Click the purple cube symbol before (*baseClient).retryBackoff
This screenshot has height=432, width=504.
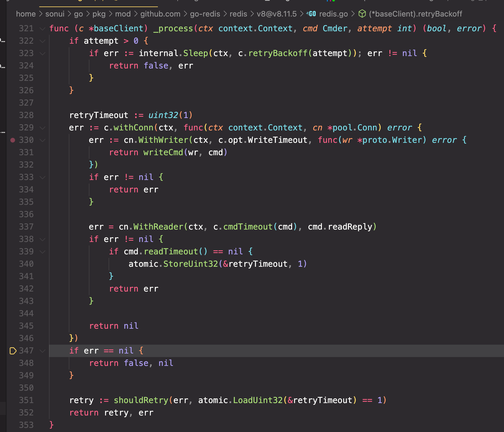(362, 14)
